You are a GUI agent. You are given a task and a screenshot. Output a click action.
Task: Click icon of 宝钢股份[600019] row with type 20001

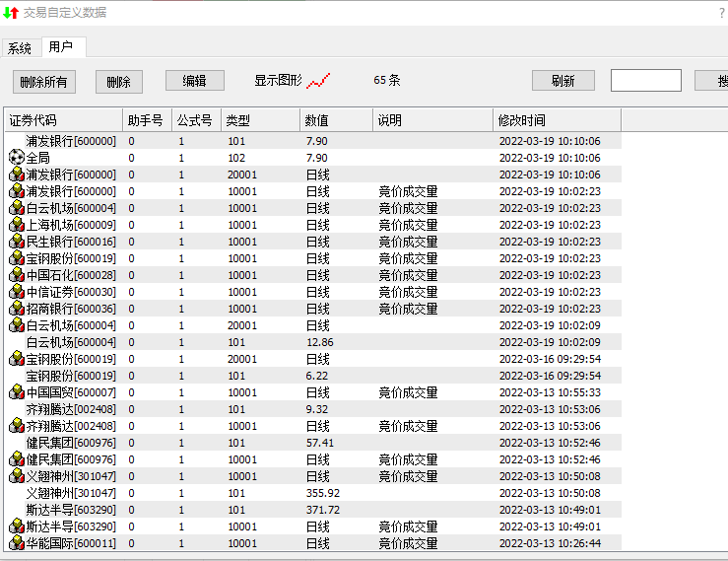(x=16, y=358)
